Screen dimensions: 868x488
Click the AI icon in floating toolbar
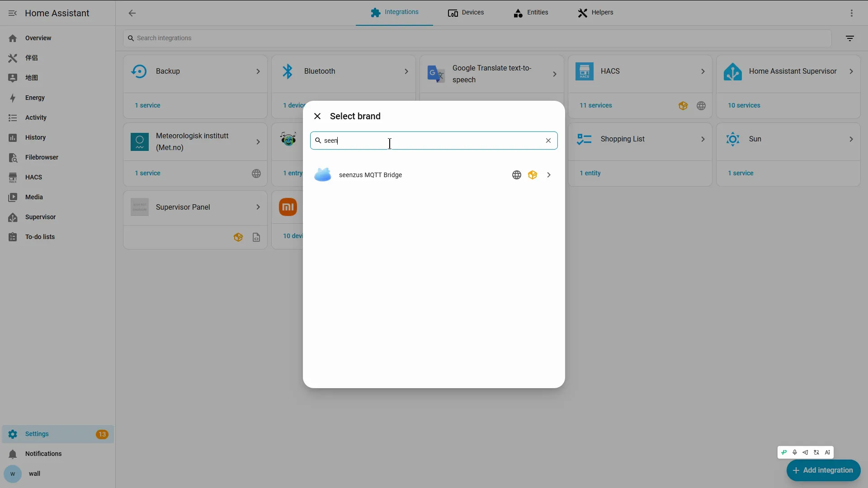coord(828,452)
